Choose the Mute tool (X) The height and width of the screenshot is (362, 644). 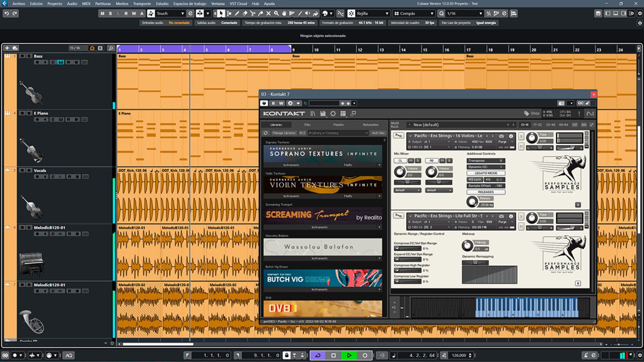coord(268,14)
